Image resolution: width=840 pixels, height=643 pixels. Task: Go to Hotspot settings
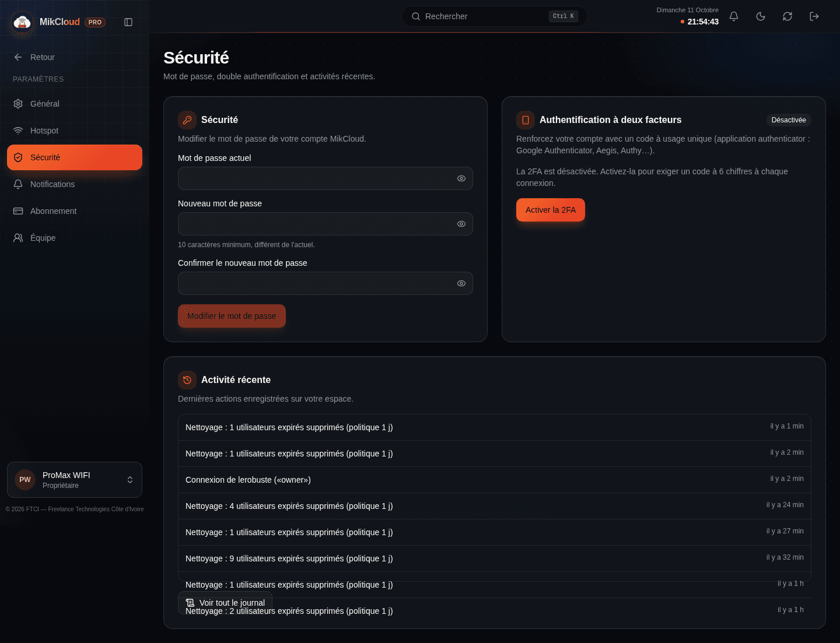pos(75,131)
